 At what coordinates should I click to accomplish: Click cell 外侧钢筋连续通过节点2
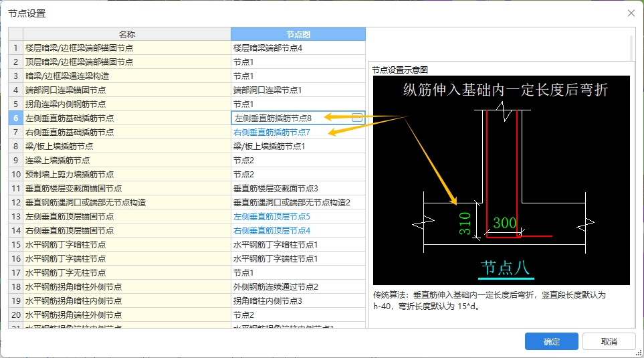tap(298, 286)
